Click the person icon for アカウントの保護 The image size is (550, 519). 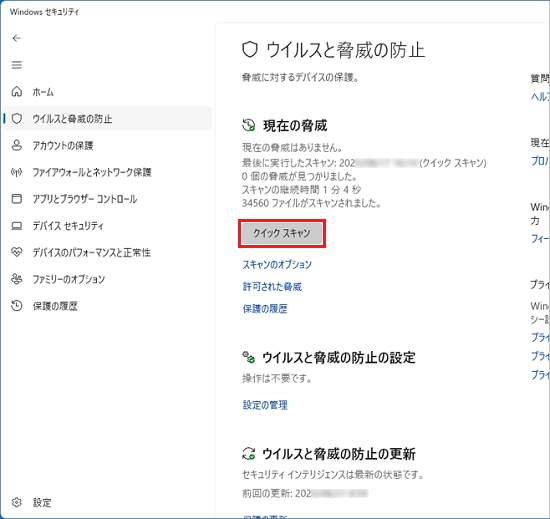coord(16,145)
